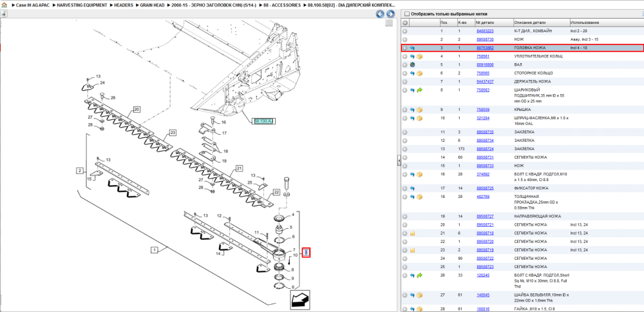Click box icon in ТОЛЩИННАЯ ПРОКЛАДКА row
This screenshot has height=312, width=644.
(x=420, y=197)
